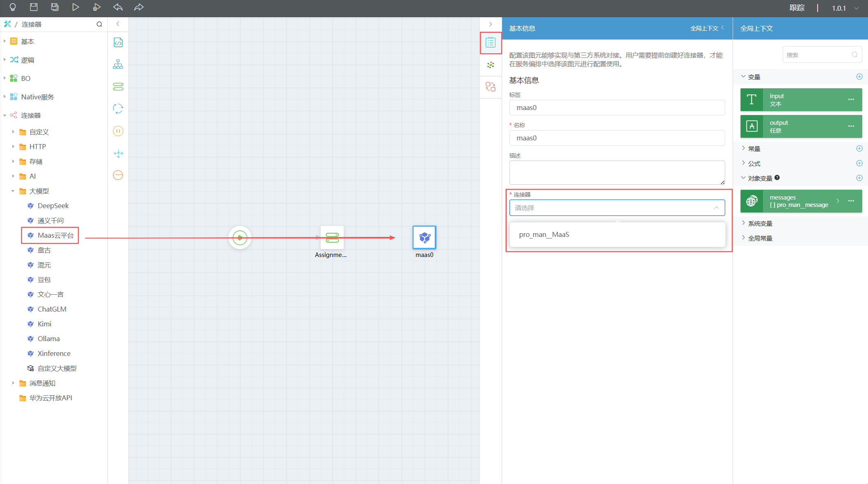Click the lightbulb icon in top toolbar
Viewport: 868px width, 484px height.
click(13, 7)
